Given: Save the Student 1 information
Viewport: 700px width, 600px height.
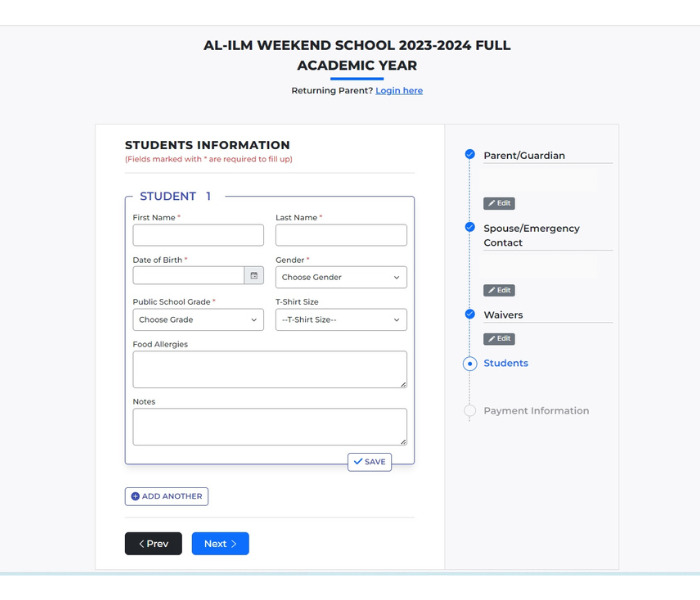Looking at the screenshot, I should (x=369, y=462).
